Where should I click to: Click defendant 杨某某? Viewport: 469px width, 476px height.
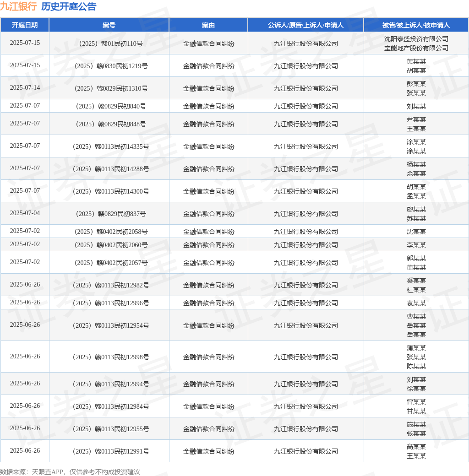coord(416,164)
